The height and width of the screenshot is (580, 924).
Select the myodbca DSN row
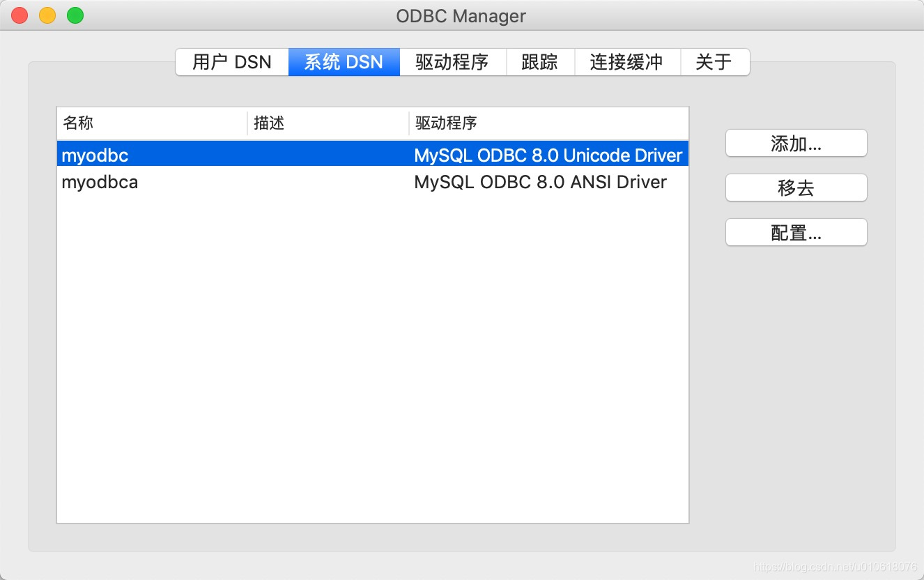373,182
